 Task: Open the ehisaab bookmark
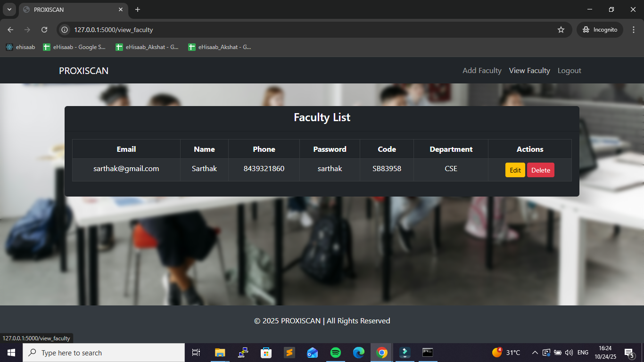point(20,47)
